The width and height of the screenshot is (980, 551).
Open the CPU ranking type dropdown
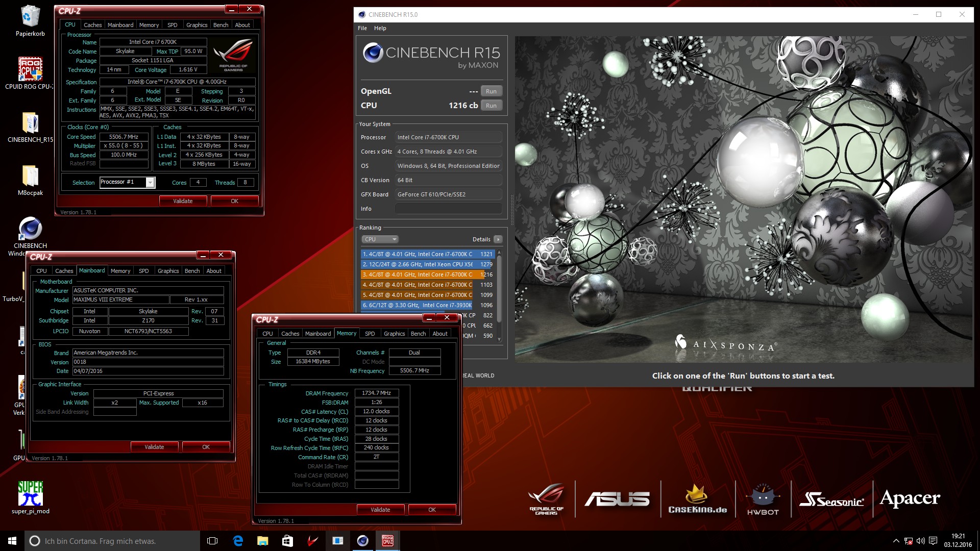tap(380, 239)
